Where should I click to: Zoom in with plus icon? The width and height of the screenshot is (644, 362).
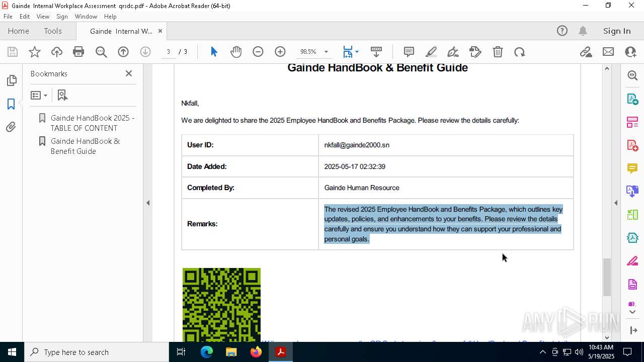(x=280, y=52)
